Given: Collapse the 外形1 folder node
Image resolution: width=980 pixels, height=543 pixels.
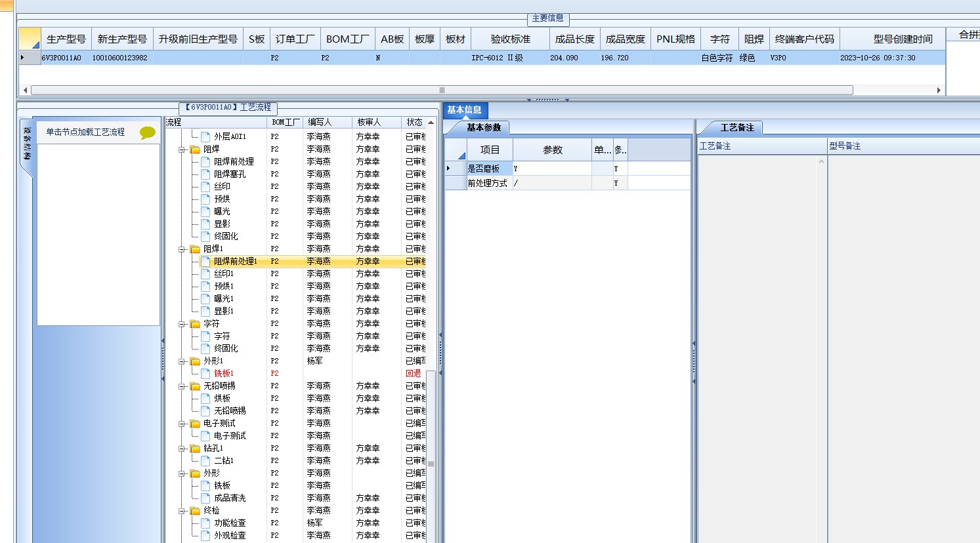Looking at the screenshot, I should [182, 361].
